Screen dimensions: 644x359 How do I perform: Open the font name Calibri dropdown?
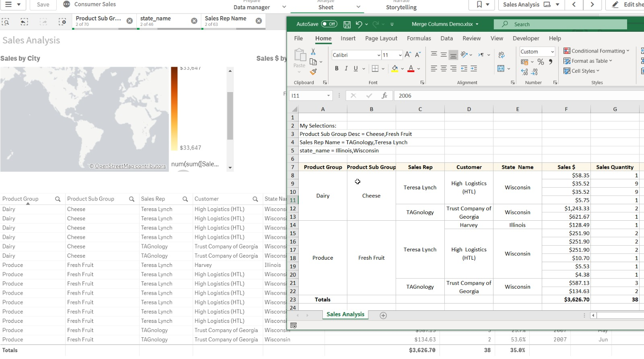coord(379,55)
